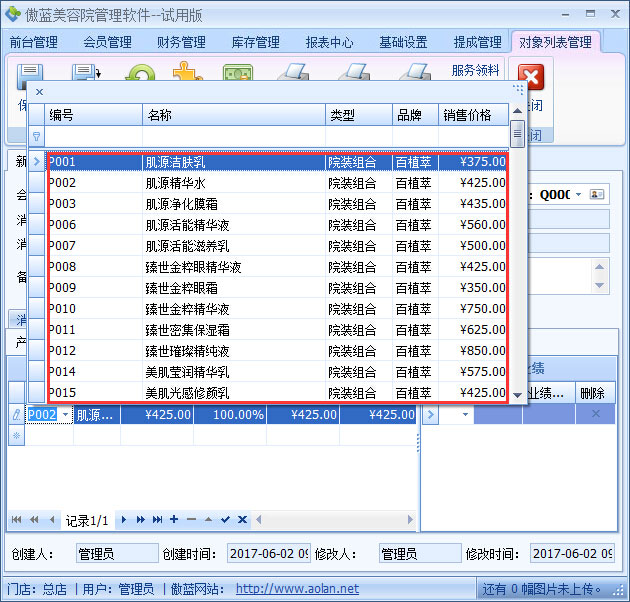The width and height of the screenshot is (630, 602).
Task: Click the filter funnel icon in grid
Action: (37, 136)
